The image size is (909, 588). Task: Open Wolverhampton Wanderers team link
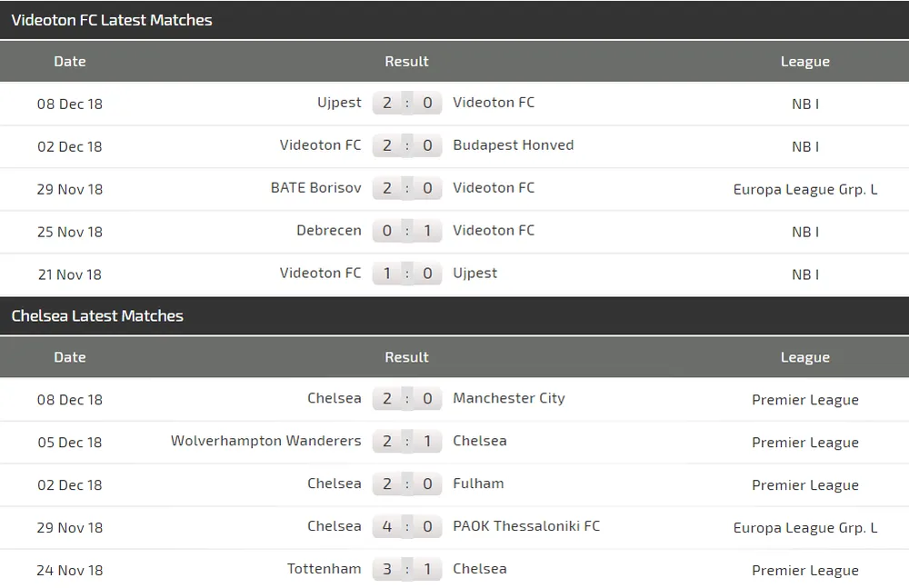[265, 441]
